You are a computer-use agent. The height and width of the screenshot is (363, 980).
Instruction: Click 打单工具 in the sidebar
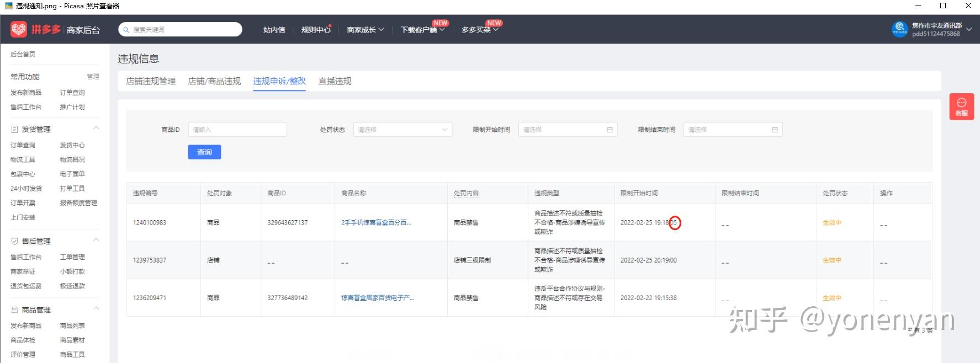click(x=72, y=188)
